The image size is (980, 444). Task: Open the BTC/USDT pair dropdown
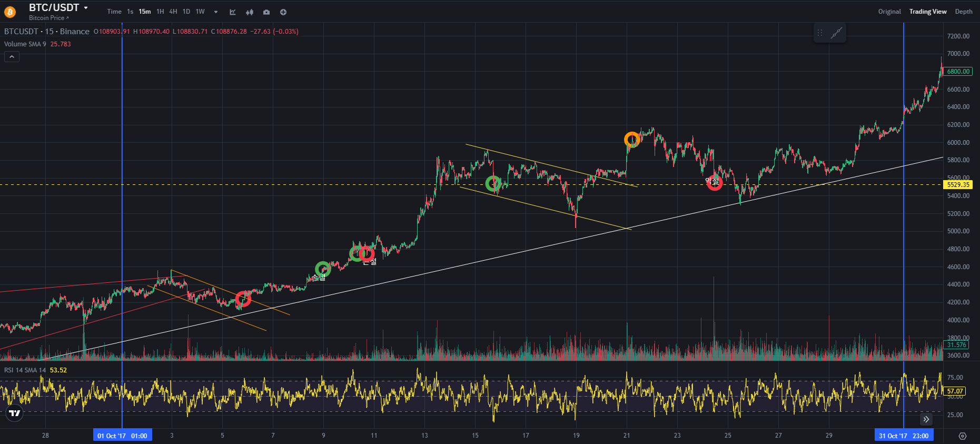tap(85, 8)
